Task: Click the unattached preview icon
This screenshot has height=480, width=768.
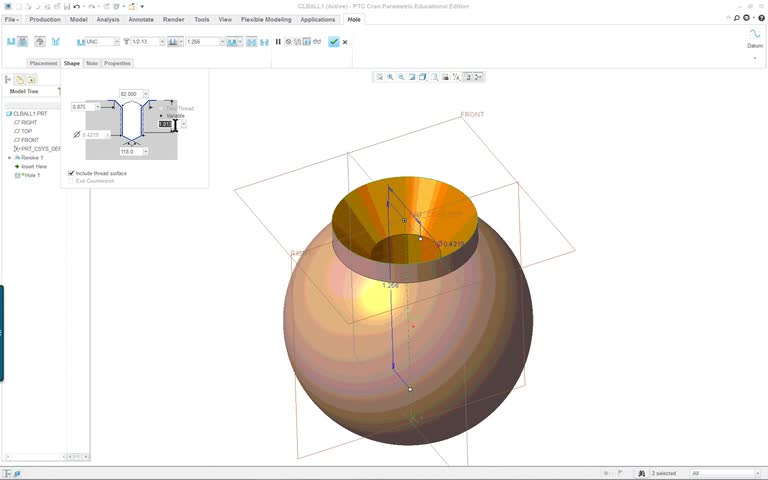Action: point(297,42)
